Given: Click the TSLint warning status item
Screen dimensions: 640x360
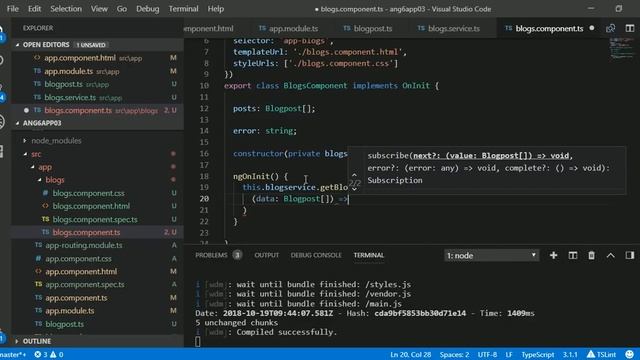Looking at the screenshot, I should pos(601,354).
